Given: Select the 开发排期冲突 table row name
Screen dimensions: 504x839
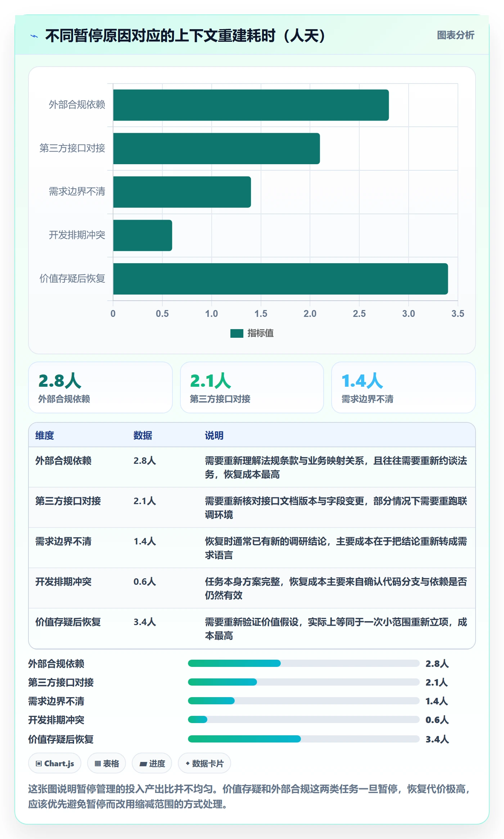Looking at the screenshot, I should [63, 582].
